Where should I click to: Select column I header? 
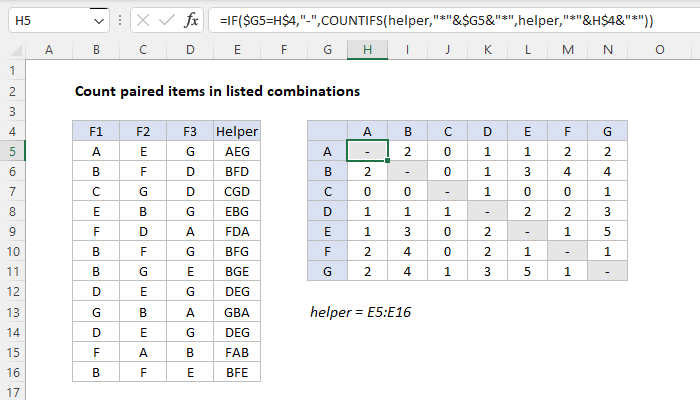407,50
